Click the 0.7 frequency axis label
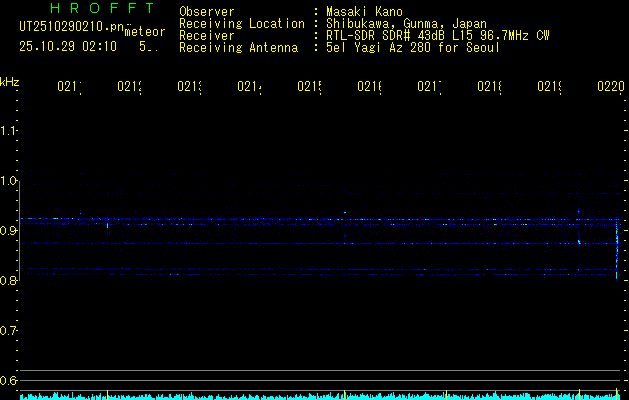 (10, 330)
